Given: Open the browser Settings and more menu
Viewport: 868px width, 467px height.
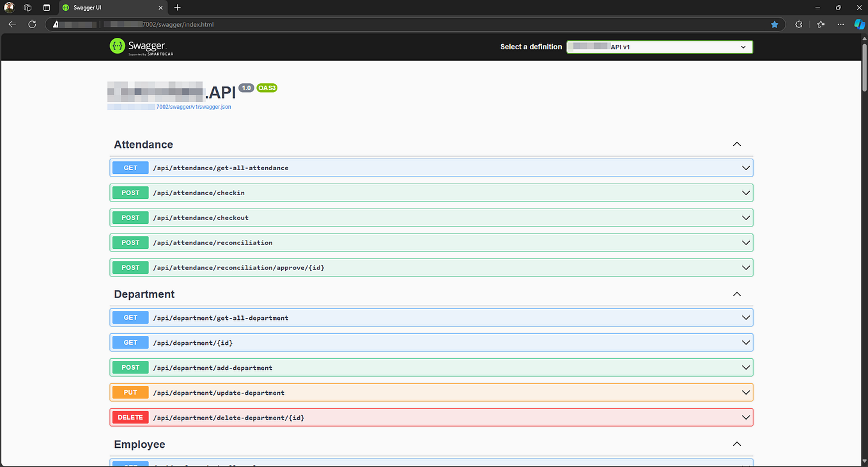Looking at the screenshot, I should point(840,24).
